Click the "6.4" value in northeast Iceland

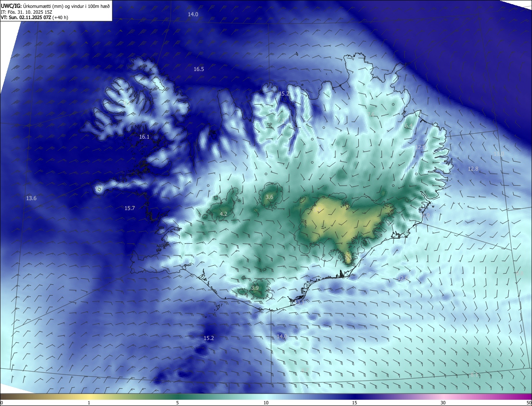coord(409,126)
